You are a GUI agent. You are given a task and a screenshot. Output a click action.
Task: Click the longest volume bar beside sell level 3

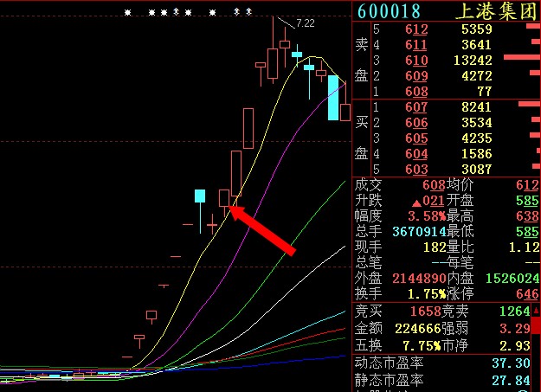pyautogui.click(x=521, y=60)
